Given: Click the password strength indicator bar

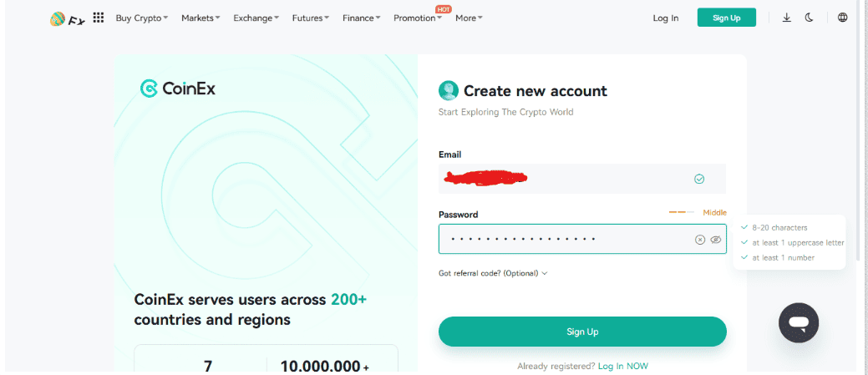Looking at the screenshot, I should point(682,212).
